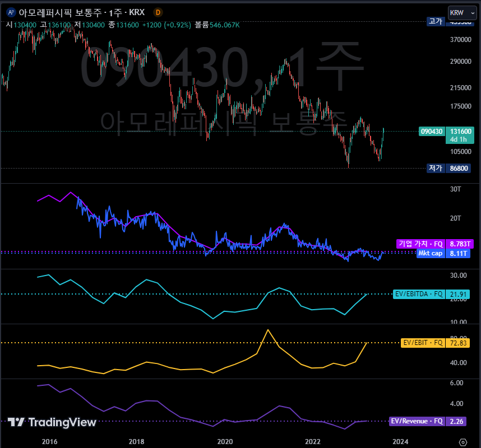This screenshot has width=481, height=448.
Task: Click the 2.26 EV/Revenue value tag
Action: (456, 421)
